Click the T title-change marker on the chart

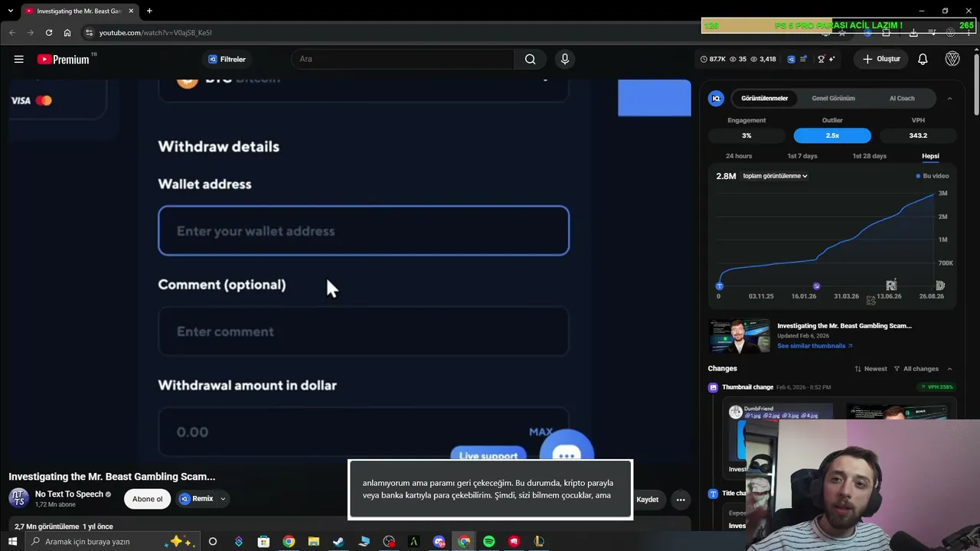click(x=719, y=286)
